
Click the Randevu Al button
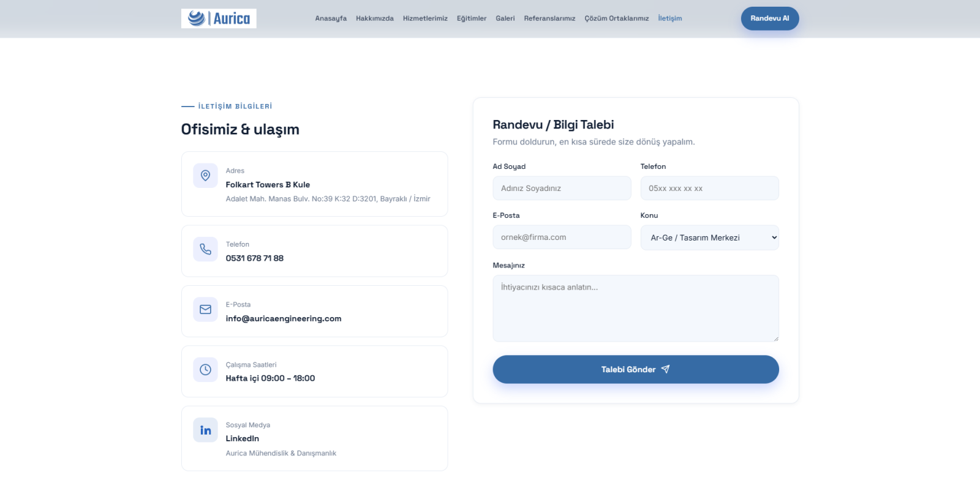point(770,18)
